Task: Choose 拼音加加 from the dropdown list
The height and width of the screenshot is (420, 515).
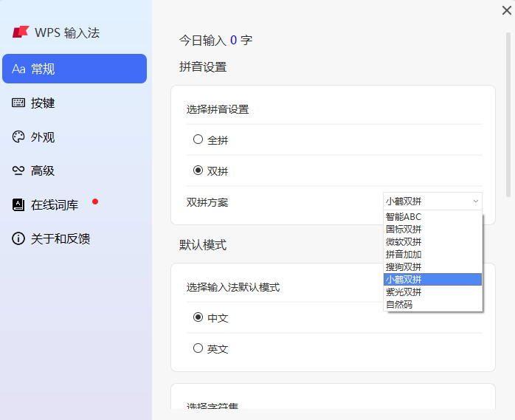Action: tap(432, 255)
